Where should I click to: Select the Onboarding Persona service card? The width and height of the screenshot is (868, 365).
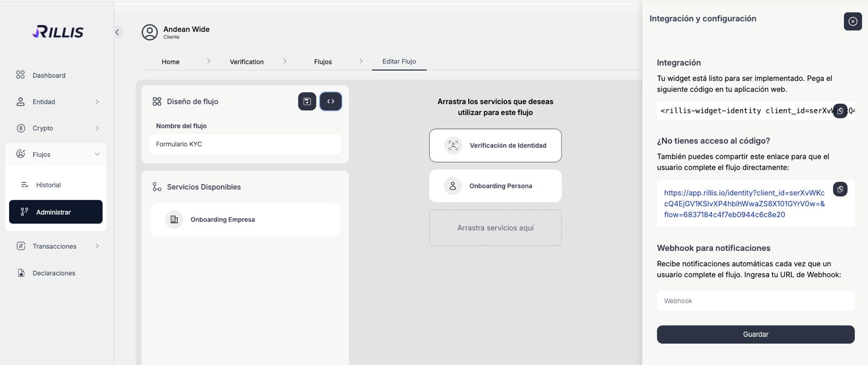[495, 186]
